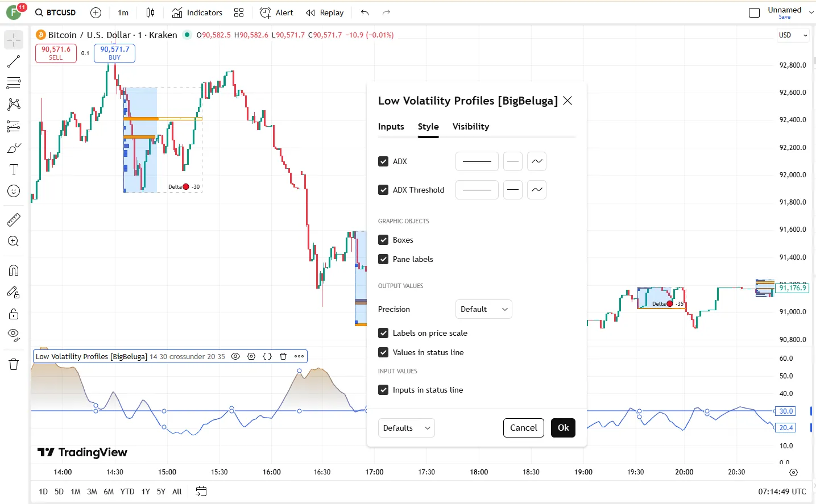Open the USD currency dropdown

pos(793,35)
